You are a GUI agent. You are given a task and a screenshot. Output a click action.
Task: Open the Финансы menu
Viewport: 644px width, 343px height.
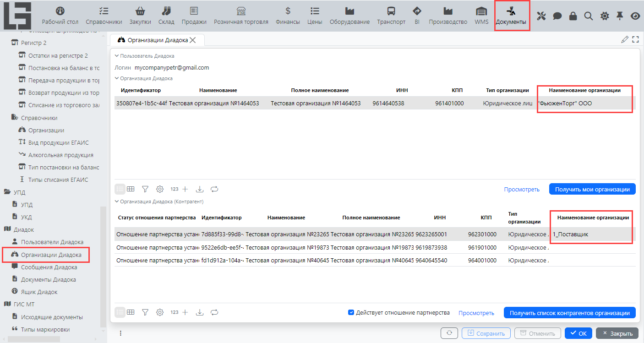point(288,15)
